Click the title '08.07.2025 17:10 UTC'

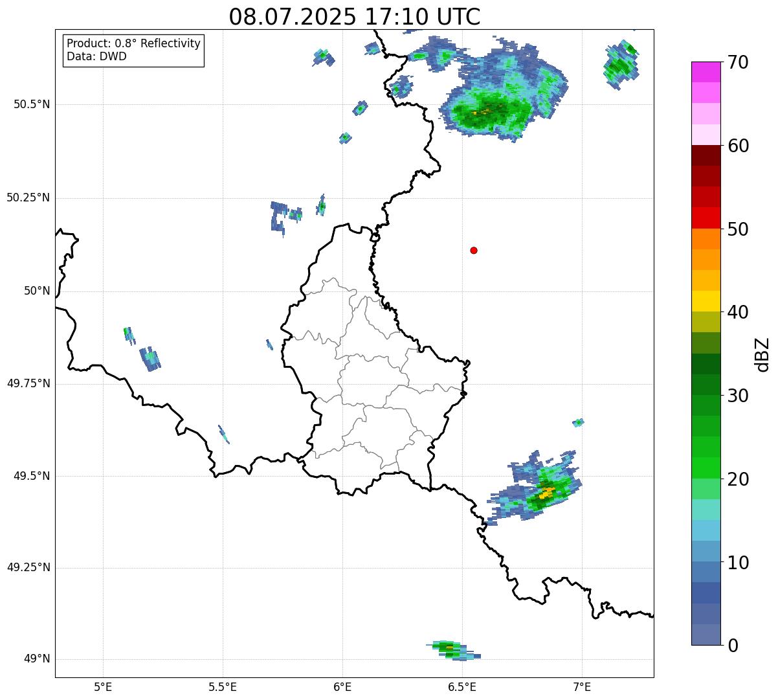point(355,16)
